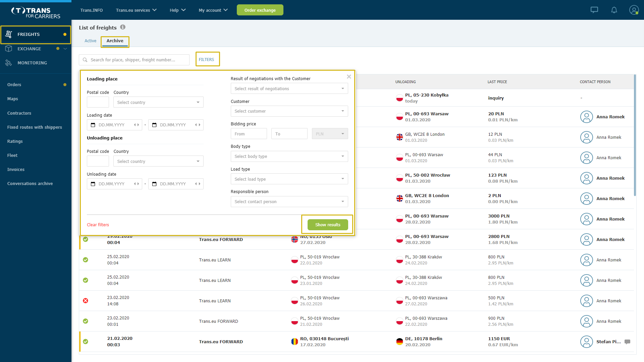Open calendar icon of Loading date end field
Screen dimensions: 644x362
click(154, 125)
